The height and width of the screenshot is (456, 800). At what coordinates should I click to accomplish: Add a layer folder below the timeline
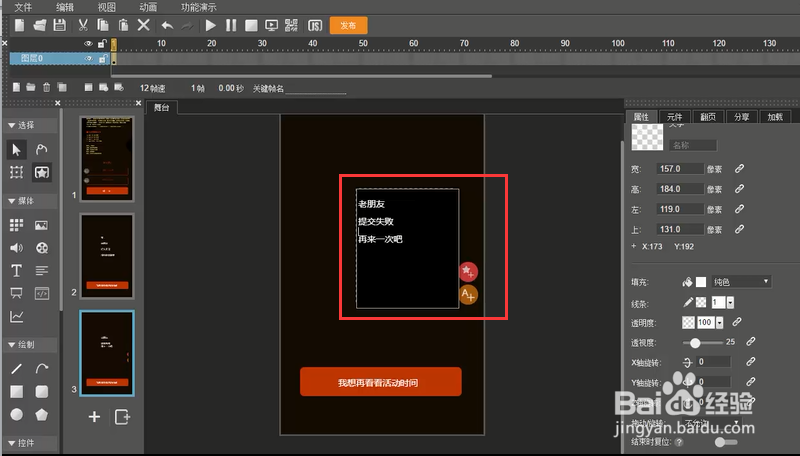[31, 88]
